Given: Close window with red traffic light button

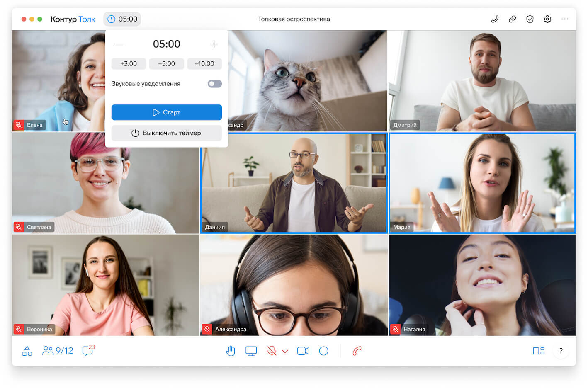Looking at the screenshot, I should 24,19.
